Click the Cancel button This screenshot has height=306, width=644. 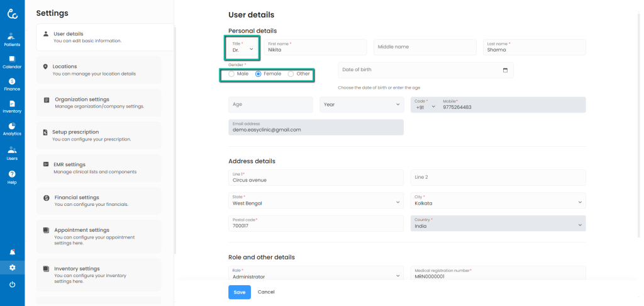(x=266, y=292)
